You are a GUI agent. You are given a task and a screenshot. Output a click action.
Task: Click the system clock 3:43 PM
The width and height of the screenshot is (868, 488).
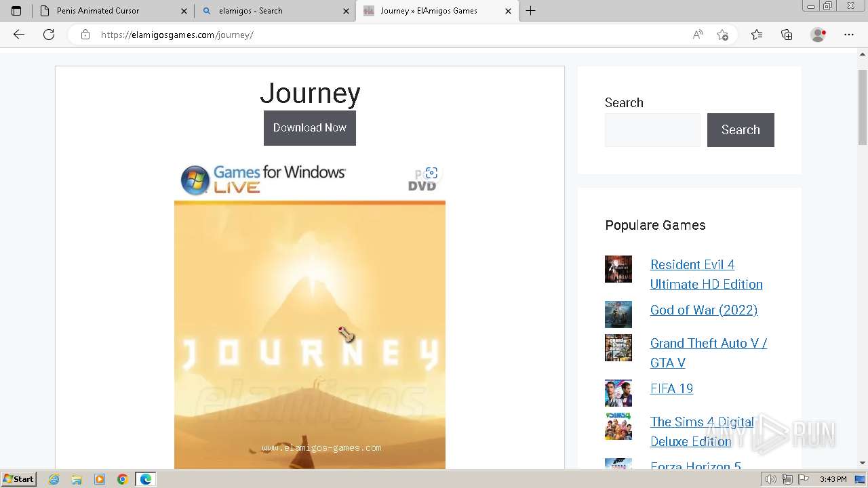(x=833, y=479)
